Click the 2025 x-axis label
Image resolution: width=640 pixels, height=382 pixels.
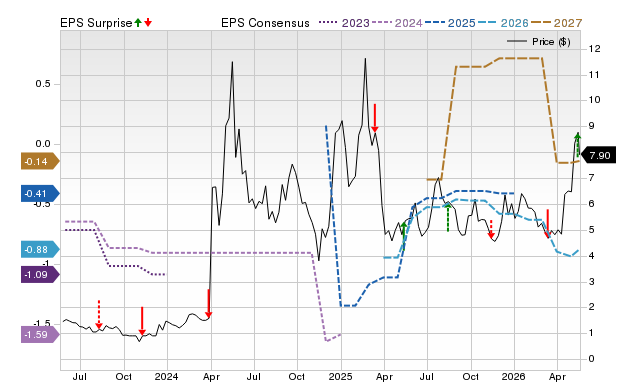pyautogui.click(x=340, y=376)
